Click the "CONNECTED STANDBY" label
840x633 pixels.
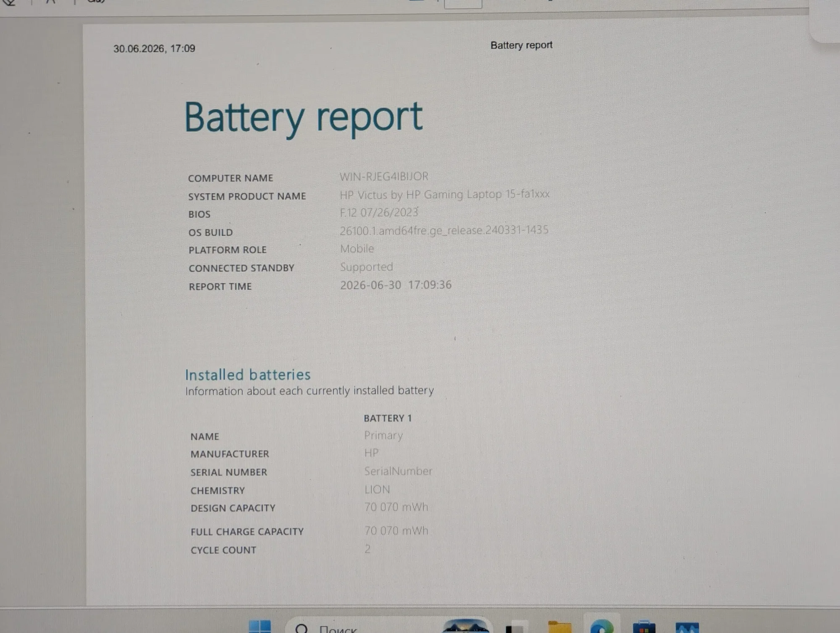[x=241, y=268]
